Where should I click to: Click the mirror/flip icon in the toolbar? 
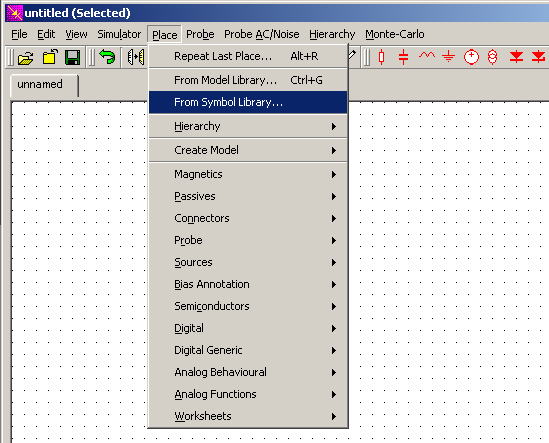pos(135,57)
